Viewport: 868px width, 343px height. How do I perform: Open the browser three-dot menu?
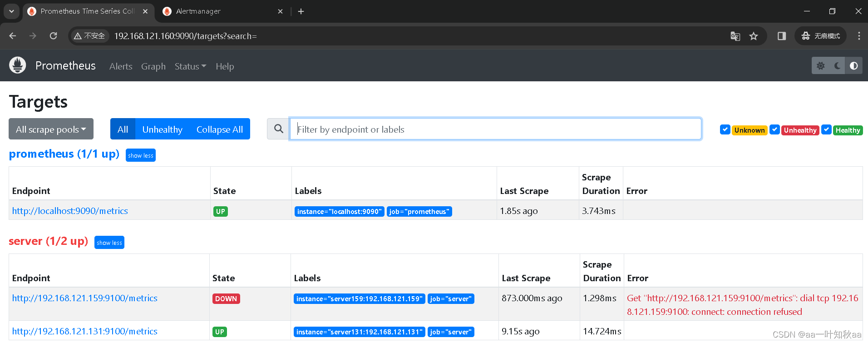coord(859,36)
